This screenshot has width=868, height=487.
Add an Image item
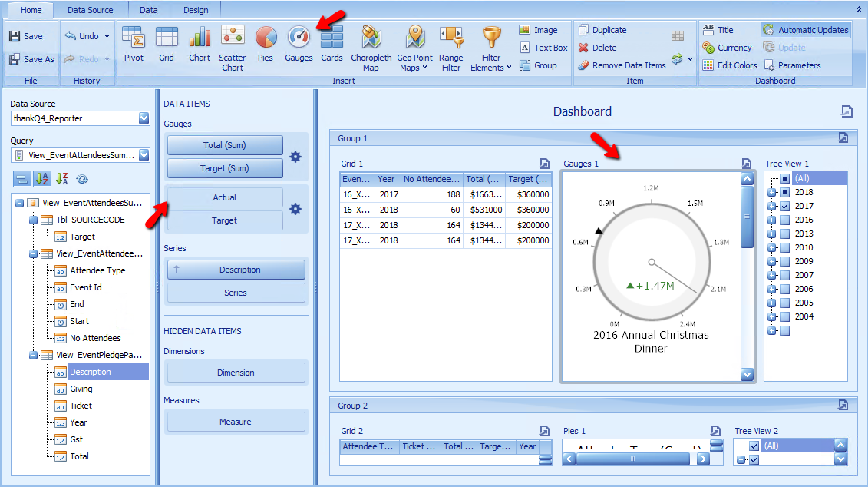538,30
